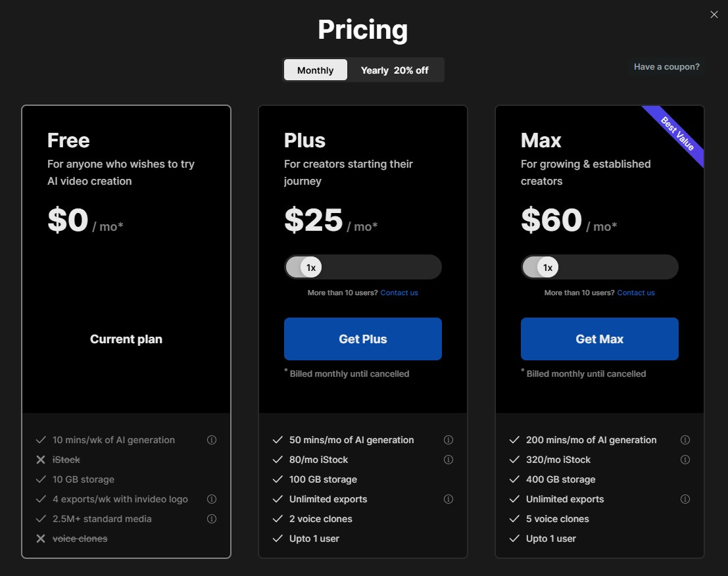Viewport: 728px width, 576px height.
Task: Click info icon beside 2.5M+ standard media
Action: point(212,519)
